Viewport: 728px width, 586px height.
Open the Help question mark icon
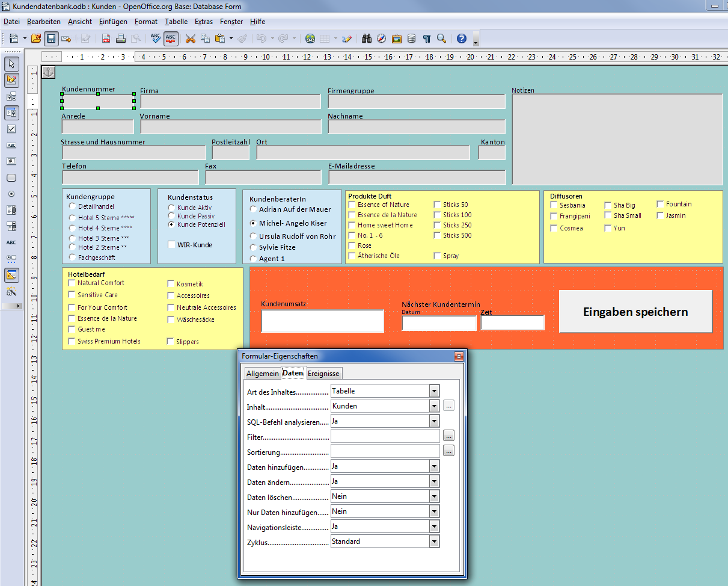pyautogui.click(x=462, y=39)
